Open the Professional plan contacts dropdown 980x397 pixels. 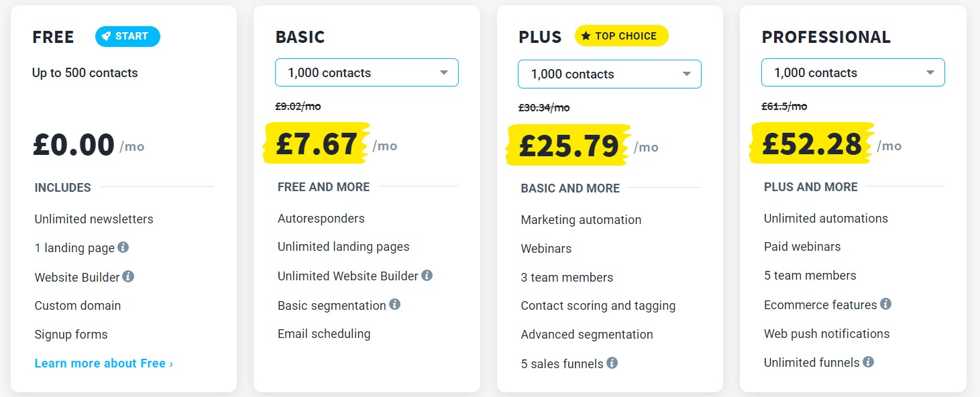click(x=853, y=72)
